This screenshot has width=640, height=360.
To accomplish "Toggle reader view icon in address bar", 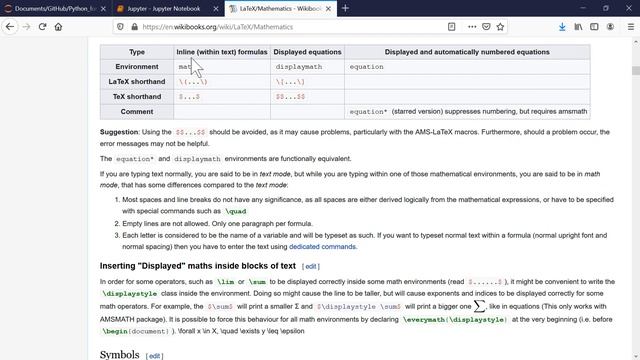I will point(451,27).
